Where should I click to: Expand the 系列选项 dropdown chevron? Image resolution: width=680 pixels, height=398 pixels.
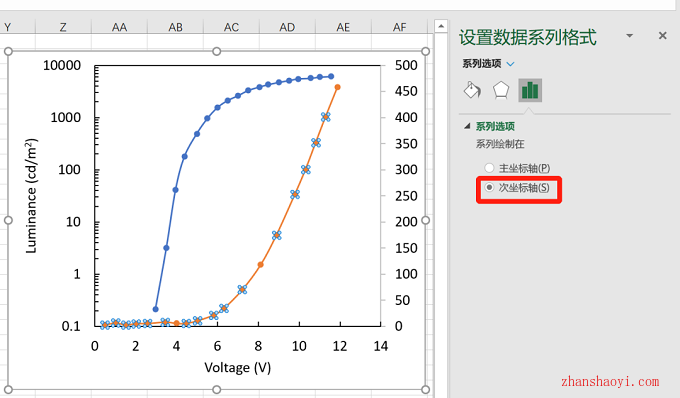pos(510,64)
